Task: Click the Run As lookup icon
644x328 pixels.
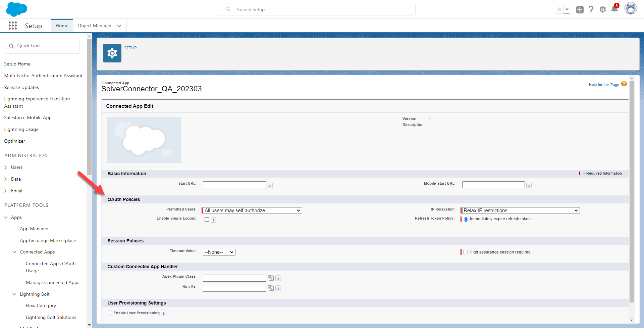Action: [270, 288]
